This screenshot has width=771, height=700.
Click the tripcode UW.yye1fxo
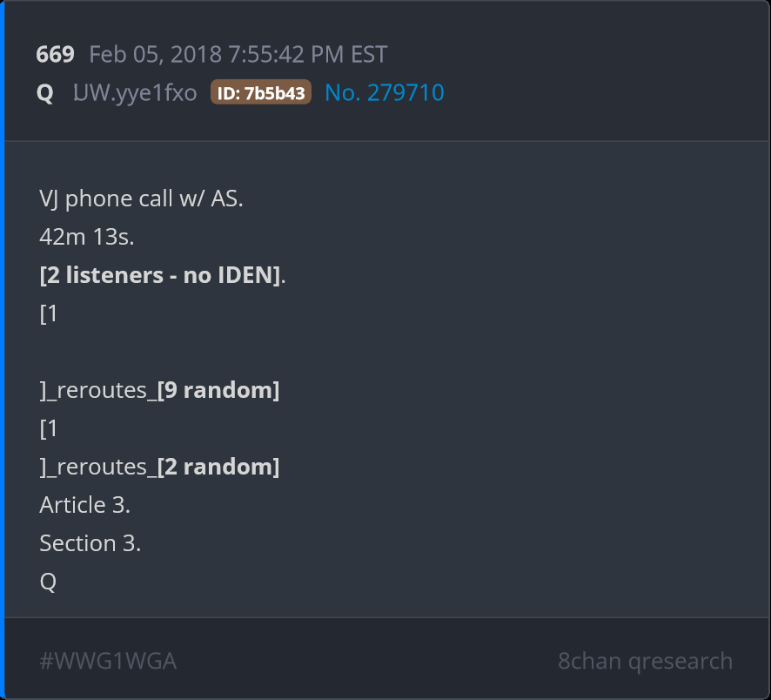coord(135,93)
